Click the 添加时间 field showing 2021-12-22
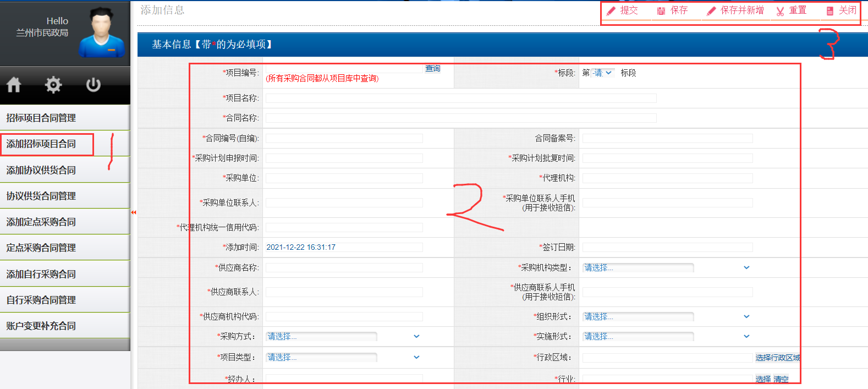 (344, 247)
